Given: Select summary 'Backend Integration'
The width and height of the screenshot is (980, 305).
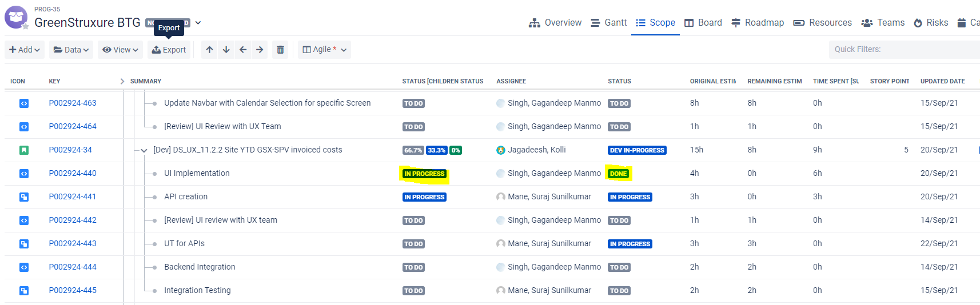Looking at the screenshot, I should pos(200,267).
